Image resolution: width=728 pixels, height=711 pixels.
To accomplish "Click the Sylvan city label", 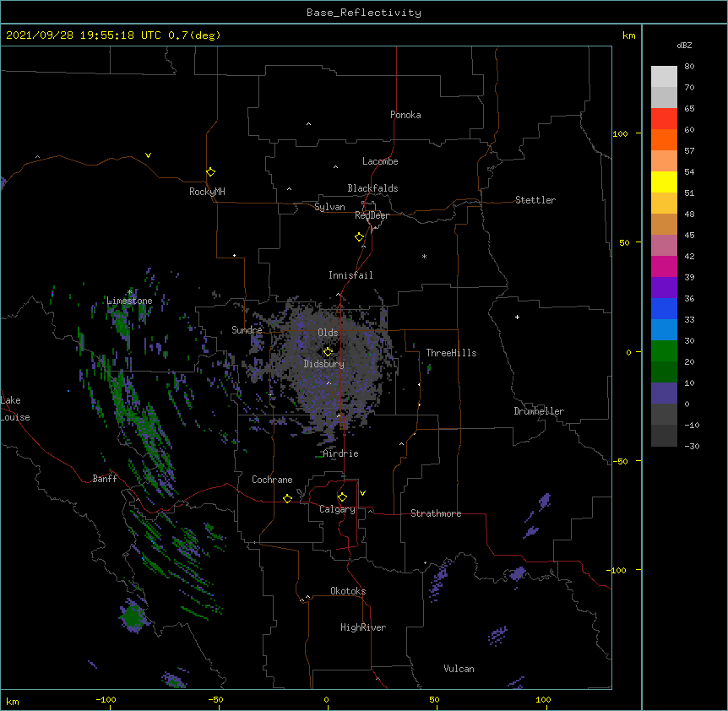I will 329,207.
